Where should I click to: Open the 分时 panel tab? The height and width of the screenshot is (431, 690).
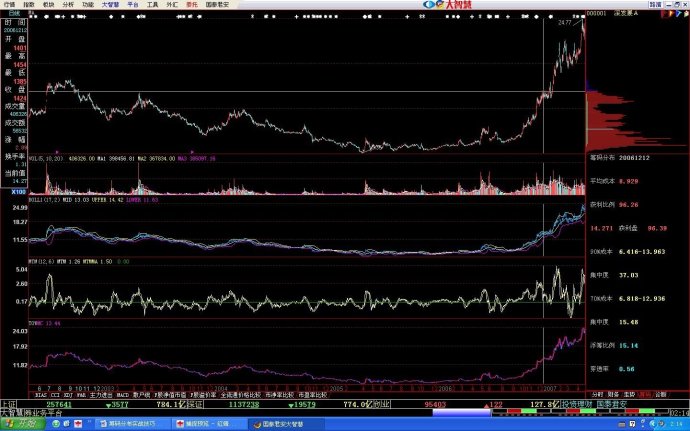(598, 394)
